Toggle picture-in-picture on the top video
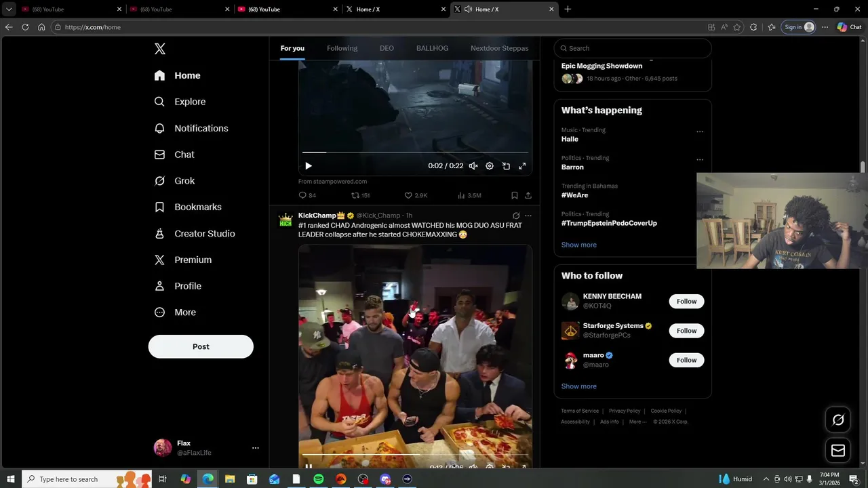The image size is (868, 488). point(506,166)
